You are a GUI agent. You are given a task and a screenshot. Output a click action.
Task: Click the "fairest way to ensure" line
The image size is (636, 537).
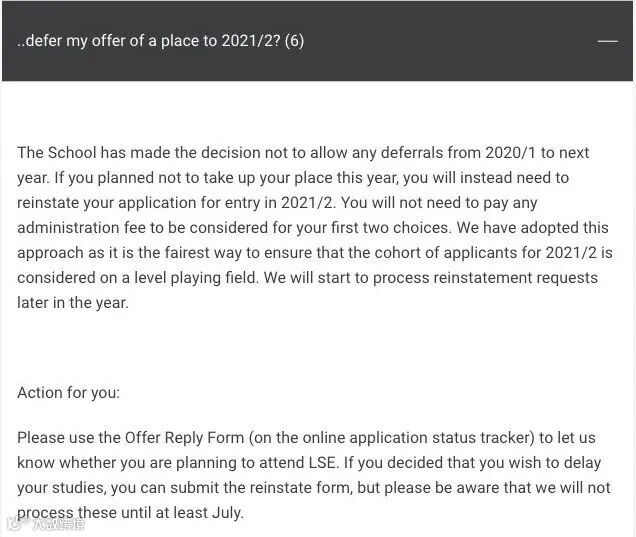pos(315,253)
